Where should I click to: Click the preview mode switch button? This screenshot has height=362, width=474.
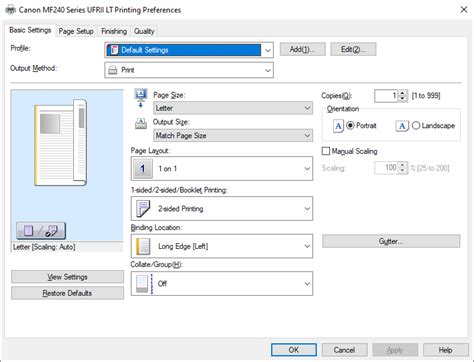(x=41, y=231)
